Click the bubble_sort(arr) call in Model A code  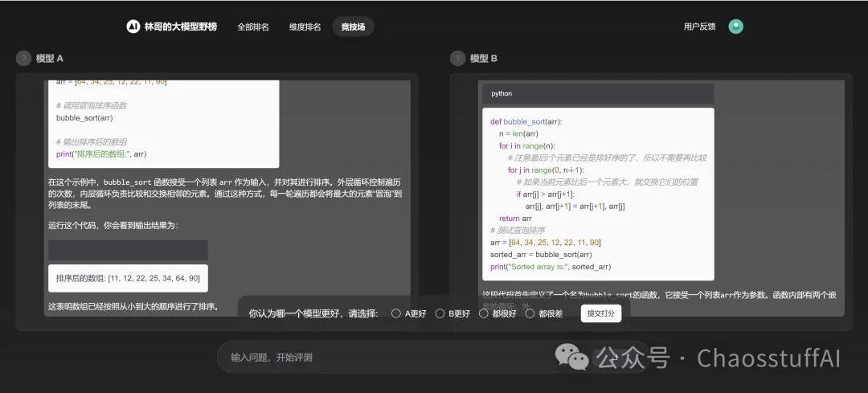tap(84, 118)
